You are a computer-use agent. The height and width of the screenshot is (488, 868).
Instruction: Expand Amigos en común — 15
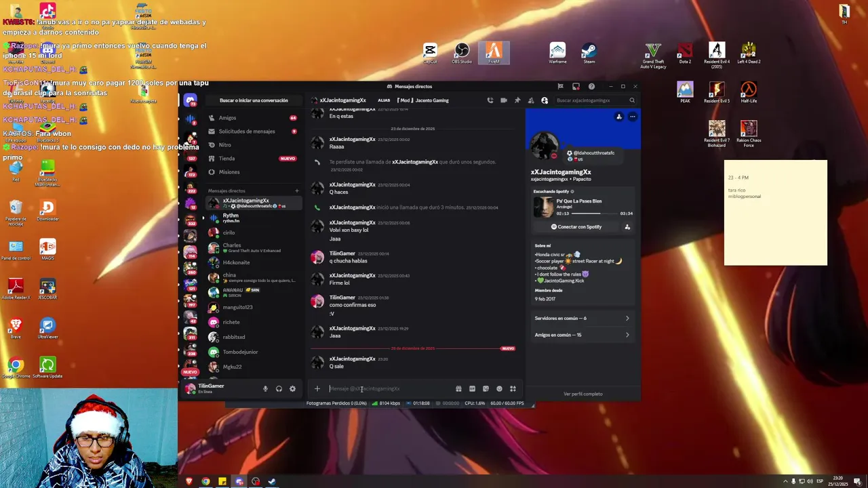click(x=582, y=335)
